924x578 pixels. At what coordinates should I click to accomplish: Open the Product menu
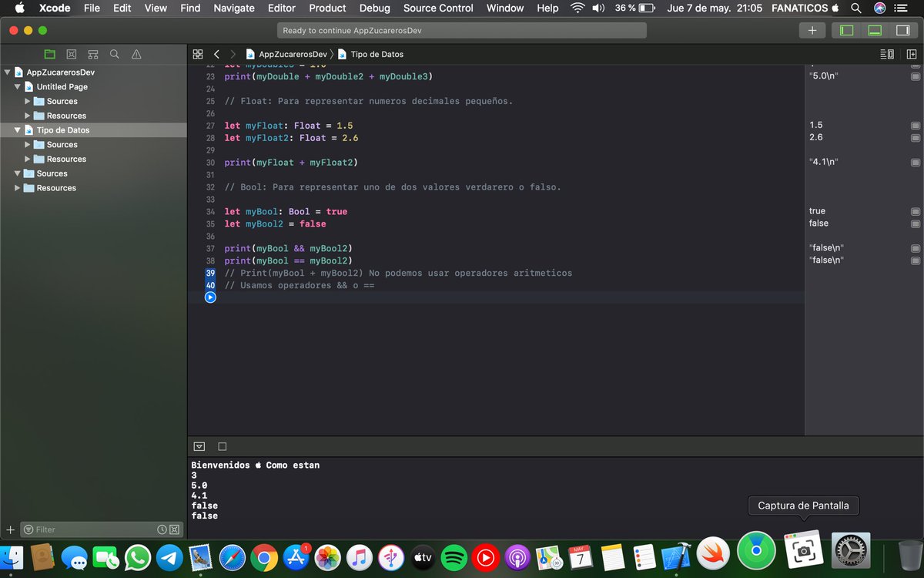coord(327,8)
